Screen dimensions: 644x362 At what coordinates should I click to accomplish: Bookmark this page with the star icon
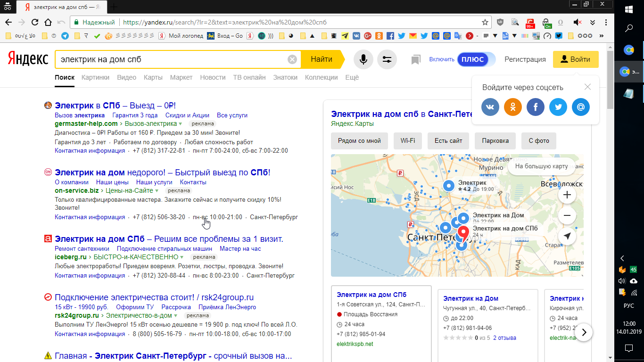(485, 22)
